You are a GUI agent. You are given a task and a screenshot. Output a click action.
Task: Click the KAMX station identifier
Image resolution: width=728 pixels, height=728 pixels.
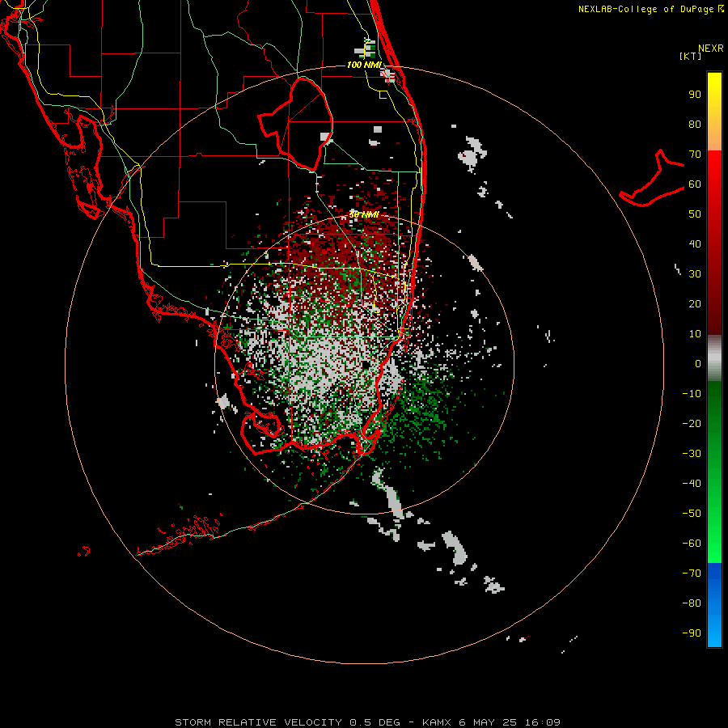(437, 722)
